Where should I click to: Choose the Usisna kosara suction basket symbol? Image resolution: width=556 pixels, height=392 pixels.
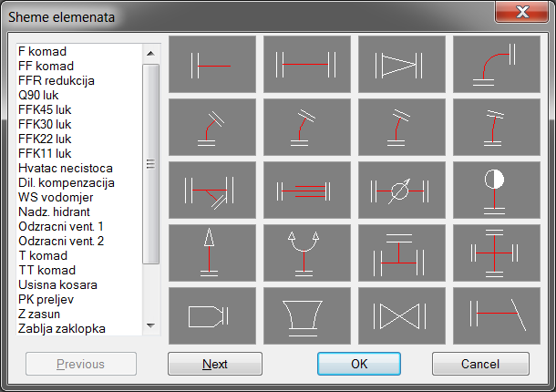[x=212, y=315]
